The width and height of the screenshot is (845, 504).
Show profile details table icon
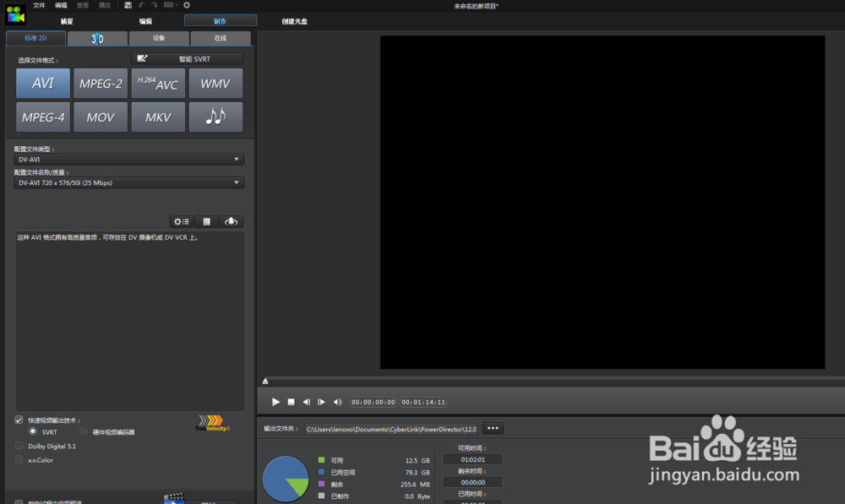(206, 221)
